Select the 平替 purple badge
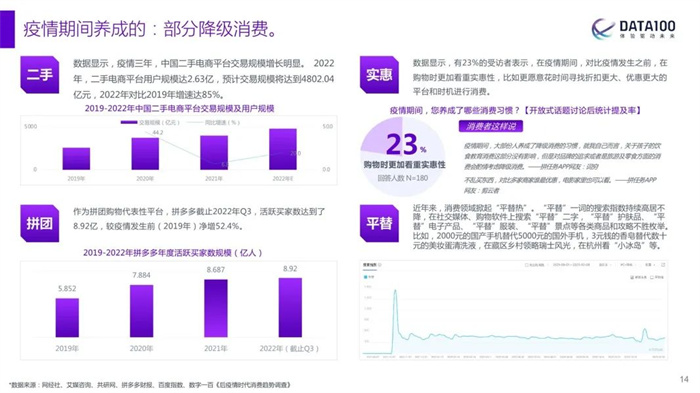Screen dimensions: 700x393 point(379,223)
